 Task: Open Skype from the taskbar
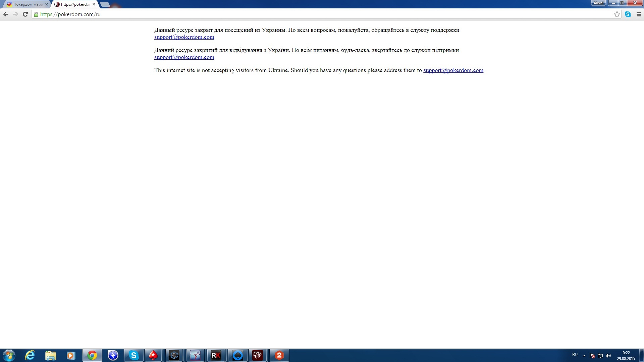click(133, 355)
